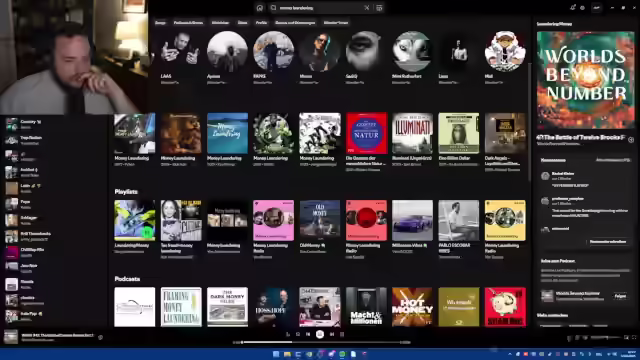The width and height of the screenshot is (640, 360).
Task: Open the Latin playlist in the library
Action: (x=55, y=188)
